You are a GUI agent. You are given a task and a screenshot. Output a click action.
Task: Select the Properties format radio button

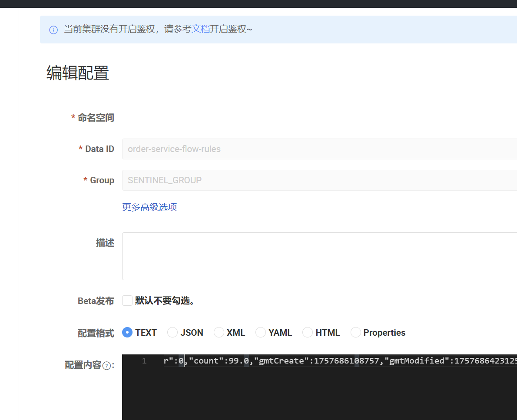tap(355, 332)
